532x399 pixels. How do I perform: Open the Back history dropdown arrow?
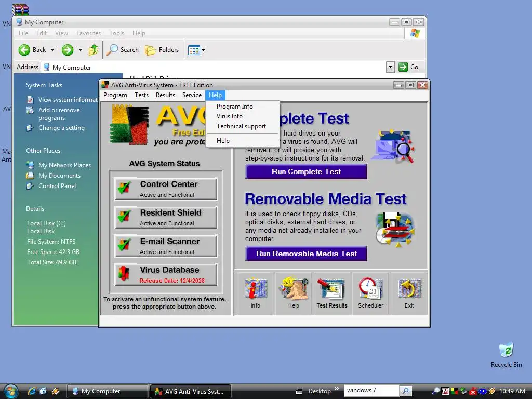52,50
